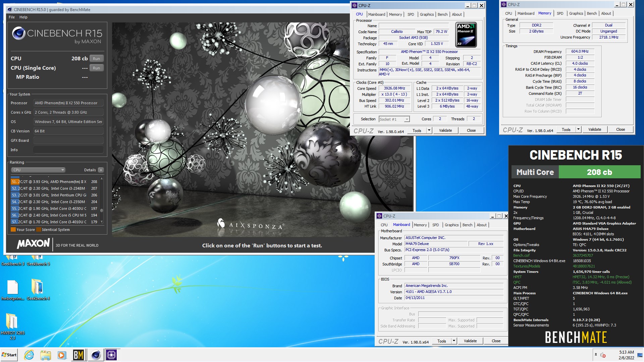Click the red tray notification icon
644x362 pixels.
(603, 355)
